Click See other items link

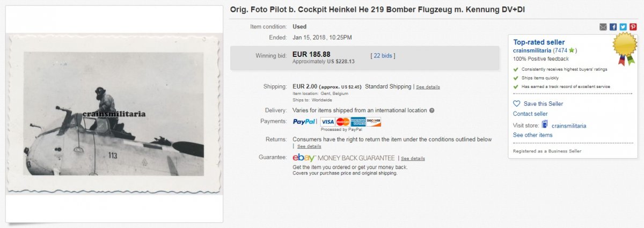pos(532,135)
